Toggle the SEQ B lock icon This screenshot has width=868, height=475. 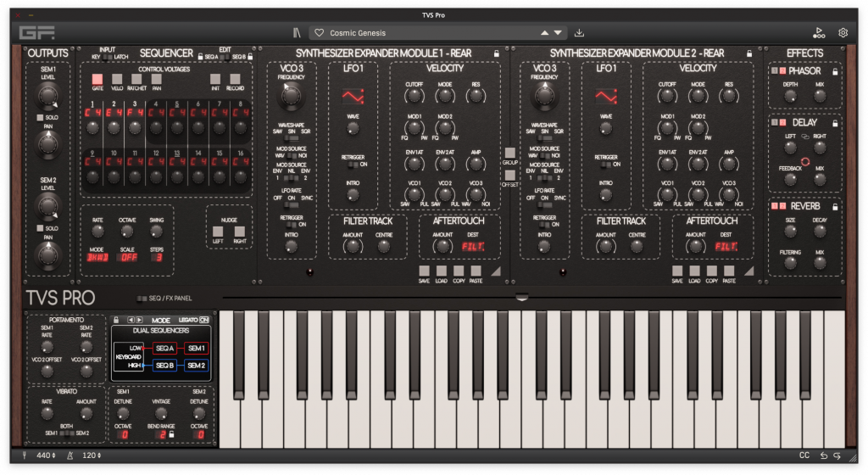coord(250,57)
